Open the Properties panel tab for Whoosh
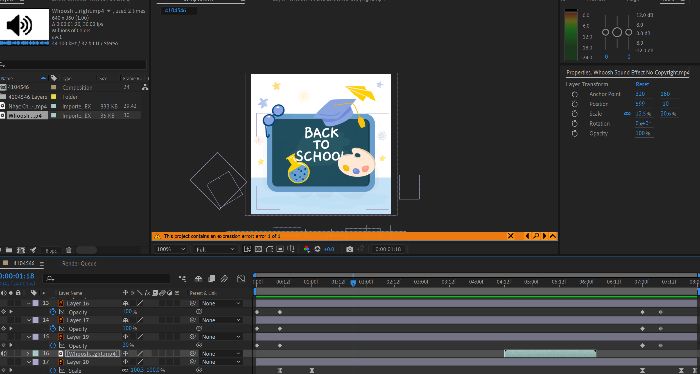This screenshot has height=374, width=700. [x=628, y=72]
